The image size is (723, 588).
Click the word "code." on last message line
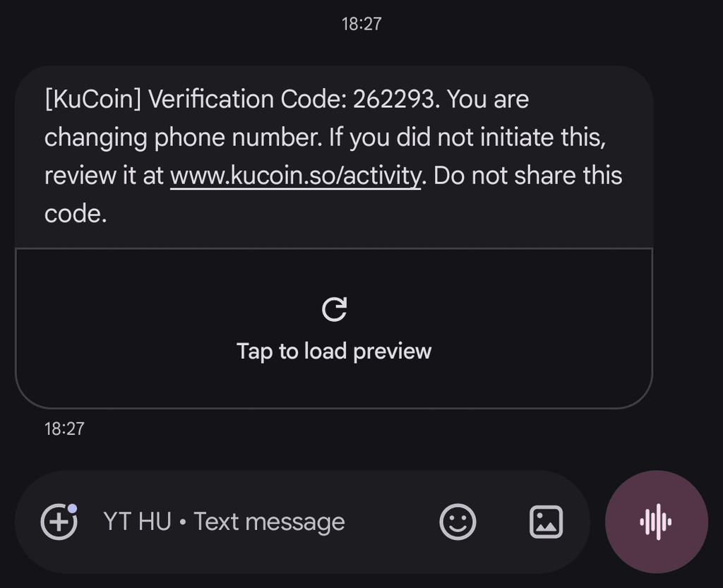[76, 214]
